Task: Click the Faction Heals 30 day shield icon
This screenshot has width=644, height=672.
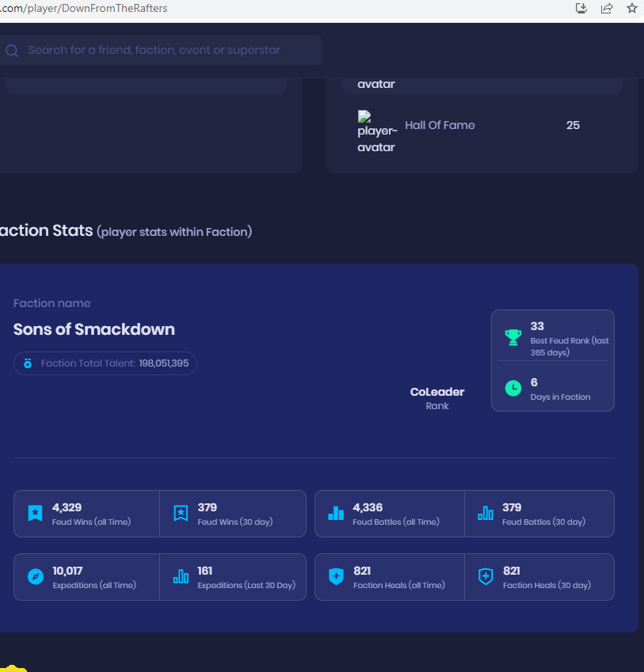Action: coord(486,576)
